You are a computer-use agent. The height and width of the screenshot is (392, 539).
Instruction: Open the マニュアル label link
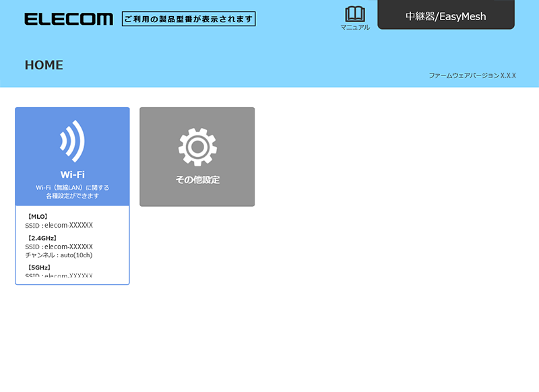[355, 27]
